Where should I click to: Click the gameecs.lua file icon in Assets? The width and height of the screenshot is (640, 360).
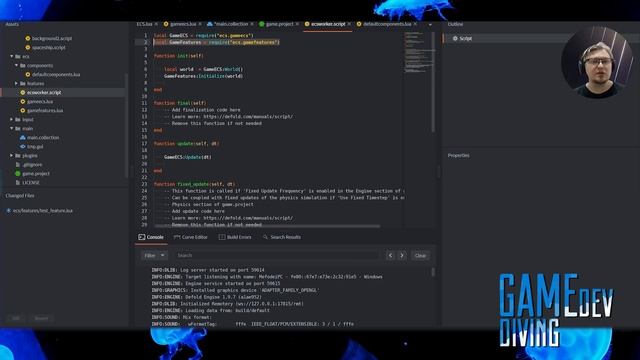[23, 102]
